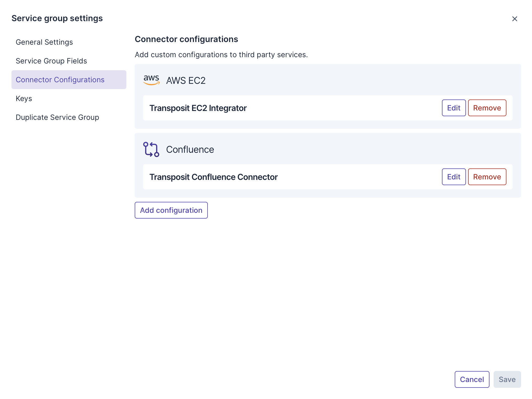Click the Connector configurations heading
The width and height of the screenshot is (532, 399).
(x=186, y=39)
